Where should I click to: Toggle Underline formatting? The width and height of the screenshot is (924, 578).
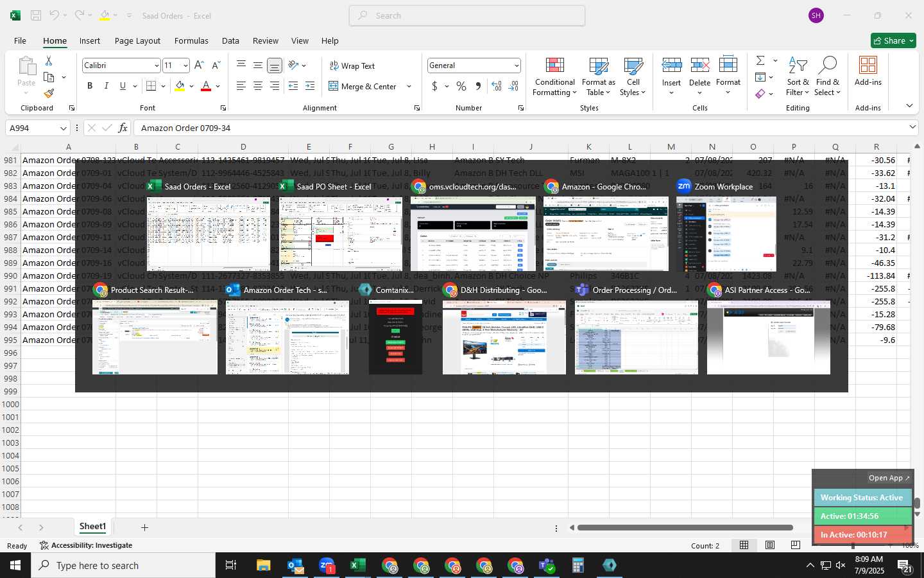click(x=123, y=86)
